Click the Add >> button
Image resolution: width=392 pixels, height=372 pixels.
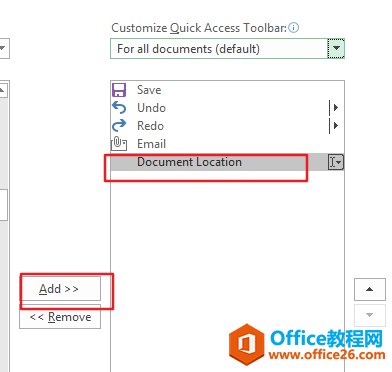click(60, 289)
